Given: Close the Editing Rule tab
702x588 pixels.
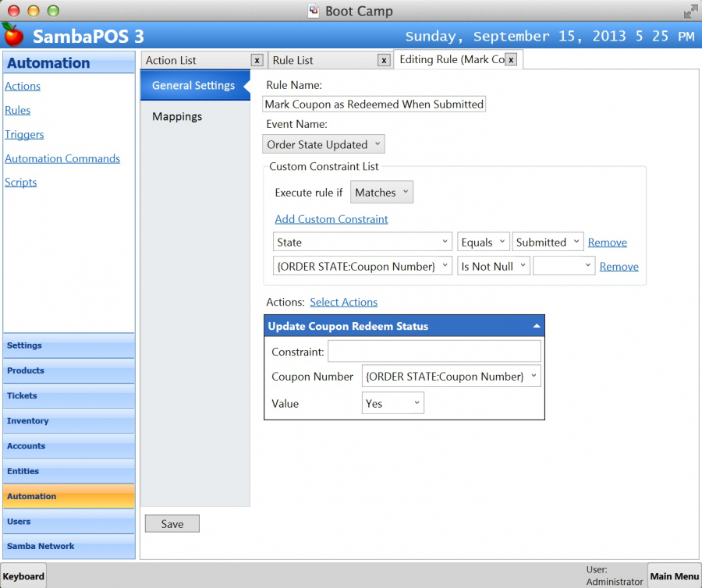Looking at the screenshot, I should click(x=511, y=59).
